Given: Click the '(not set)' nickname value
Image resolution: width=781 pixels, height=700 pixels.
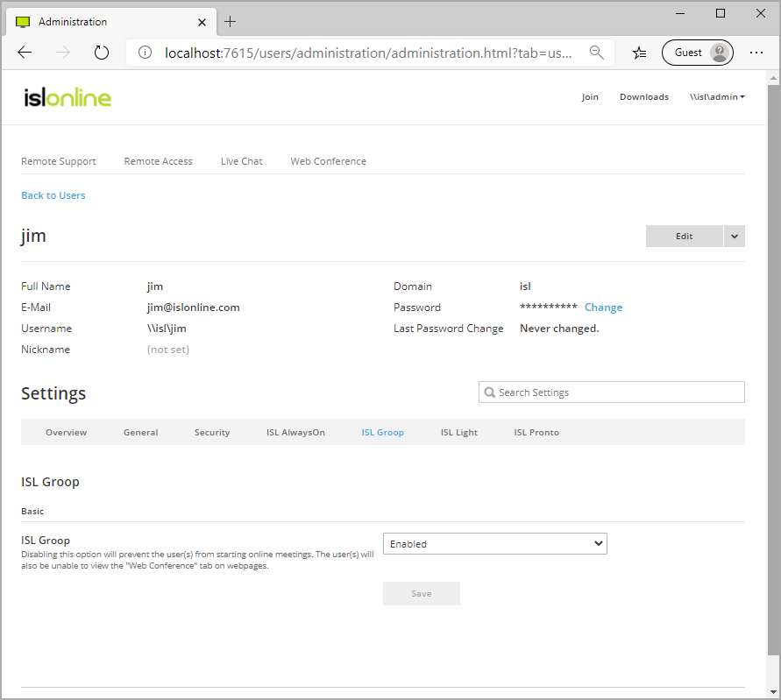Looking at the screenshot, I should tap(167, 349).
